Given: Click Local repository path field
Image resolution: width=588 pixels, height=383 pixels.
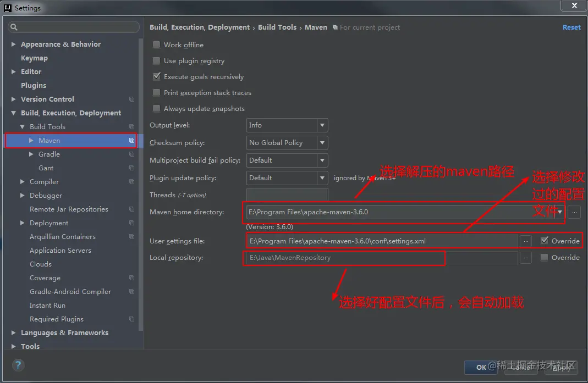Looking at the screenshot, I should 382,258.
